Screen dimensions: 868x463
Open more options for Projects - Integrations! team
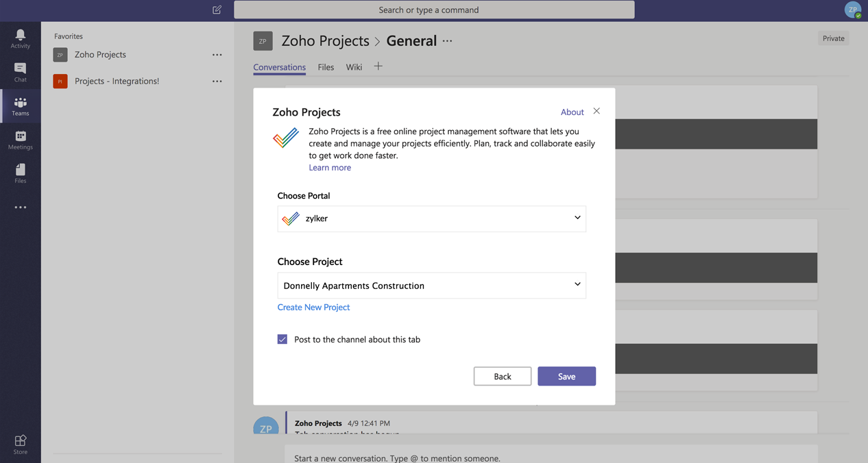pyautogui.click(x=217, y=82)
